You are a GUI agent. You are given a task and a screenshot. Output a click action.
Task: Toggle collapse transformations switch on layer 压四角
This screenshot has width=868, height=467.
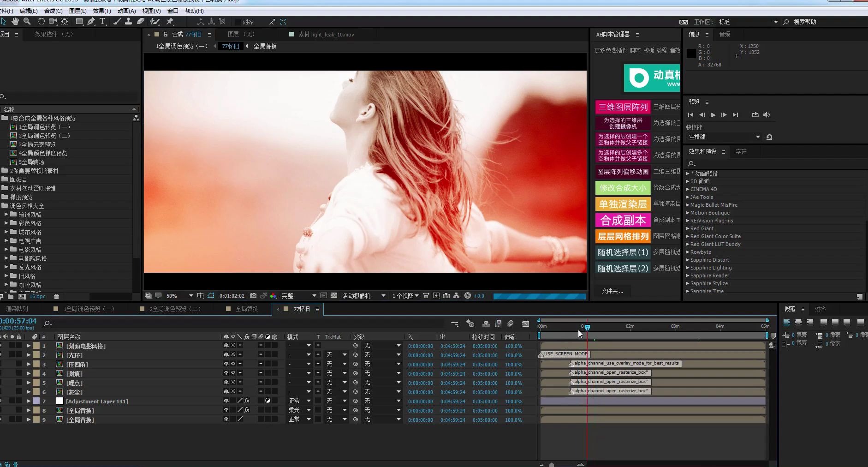click(x=233, y=364)
